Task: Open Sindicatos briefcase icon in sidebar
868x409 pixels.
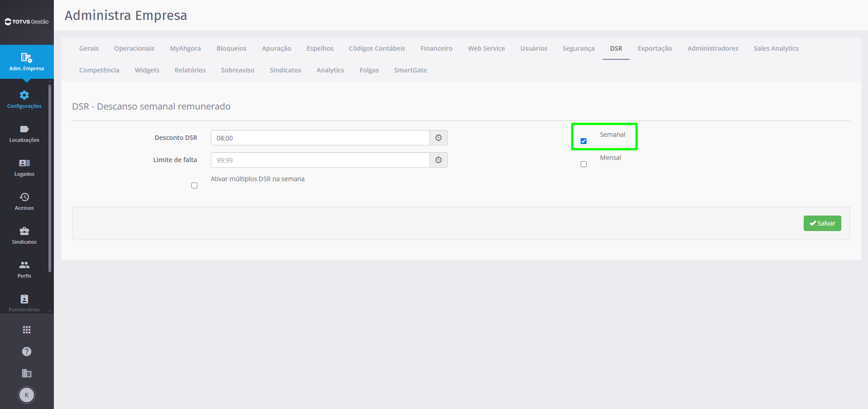Action: (24, 231)
